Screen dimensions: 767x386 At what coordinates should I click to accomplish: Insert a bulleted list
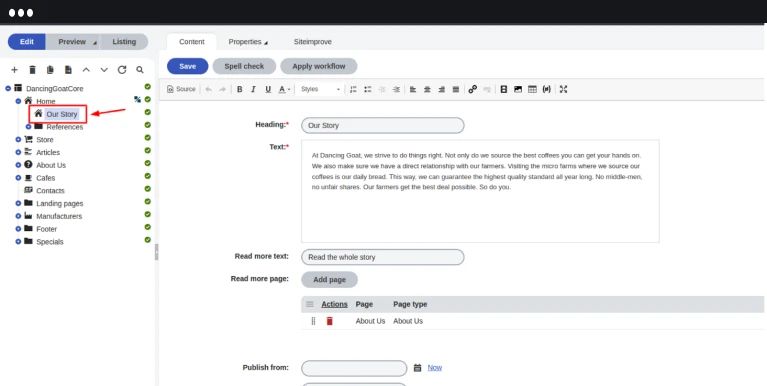click(x=367, y=89)
